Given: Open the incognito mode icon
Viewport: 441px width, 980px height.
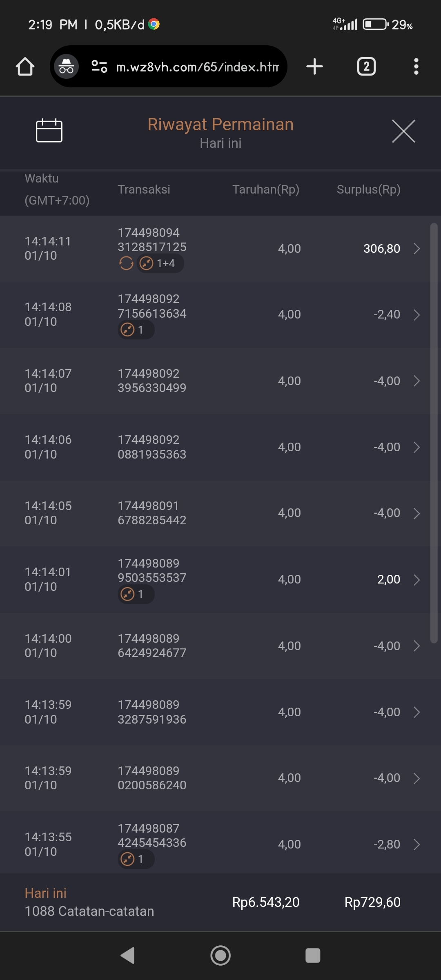Looking at the screenshot, I should tap(66, 67).
